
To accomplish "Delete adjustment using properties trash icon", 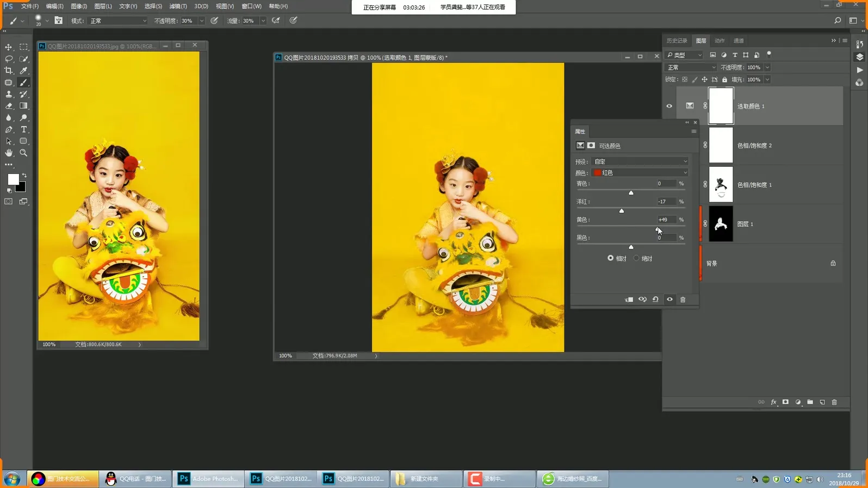I will (x=683, y=299).
